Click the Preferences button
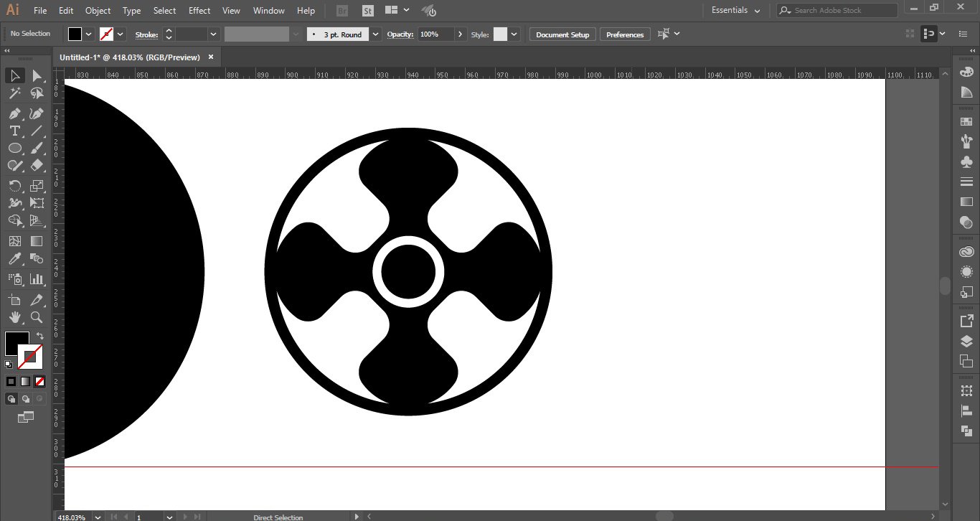The image size is (980, 521). click(625, 34)
